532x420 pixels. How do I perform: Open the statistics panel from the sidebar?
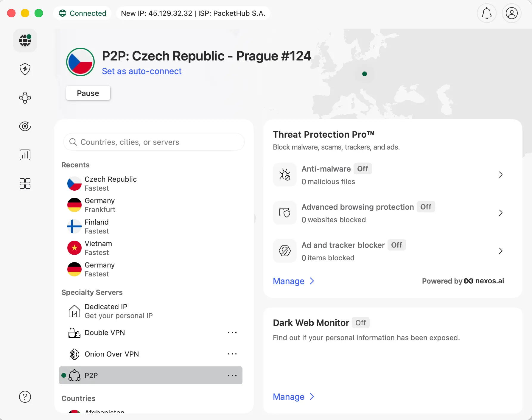pyautogui.click(x=25, y=155)
